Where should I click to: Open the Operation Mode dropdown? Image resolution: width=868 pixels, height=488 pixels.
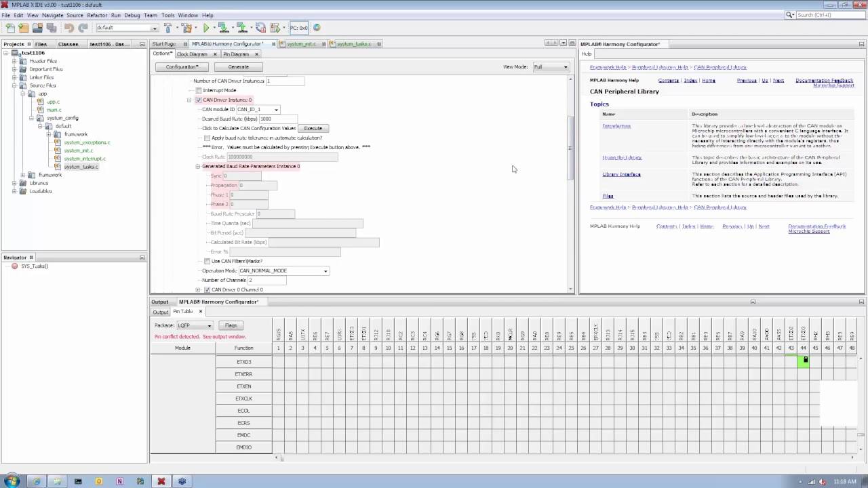[325, 270]
